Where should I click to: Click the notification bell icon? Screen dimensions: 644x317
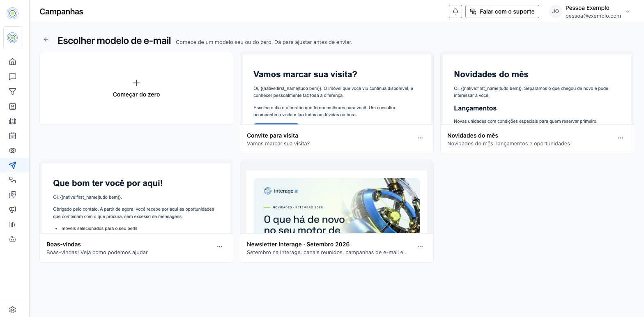[x=455, y=11]
